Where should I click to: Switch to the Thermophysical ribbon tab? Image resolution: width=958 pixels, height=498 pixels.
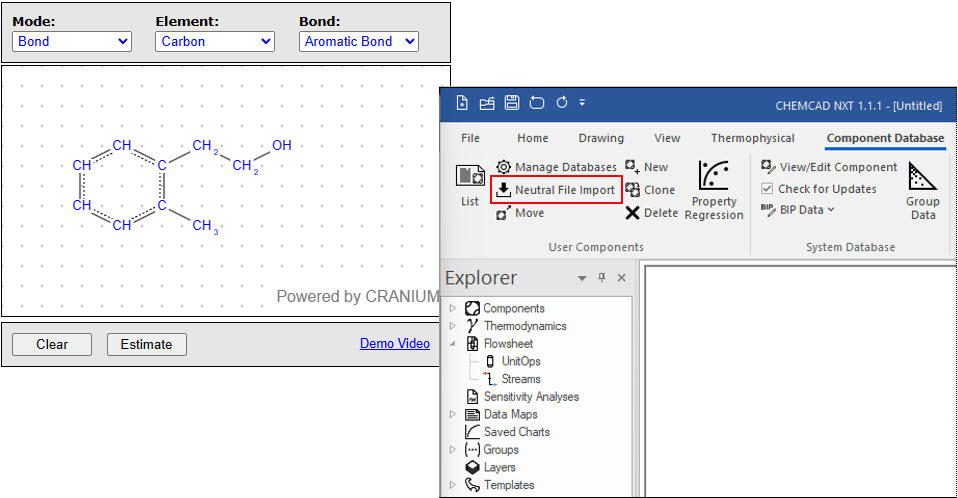click(x=752, y=138)
